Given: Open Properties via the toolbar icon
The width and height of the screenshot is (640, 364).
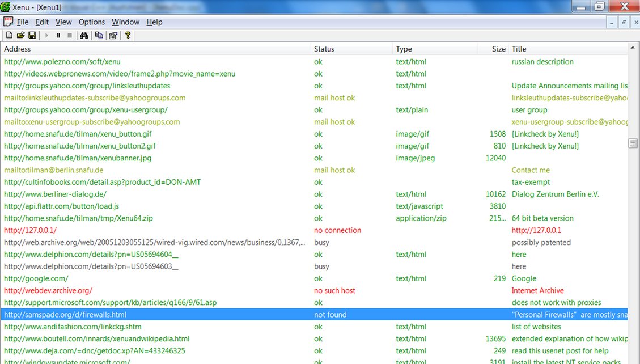Looking at the screenshot, I should (x=113, y=36).
